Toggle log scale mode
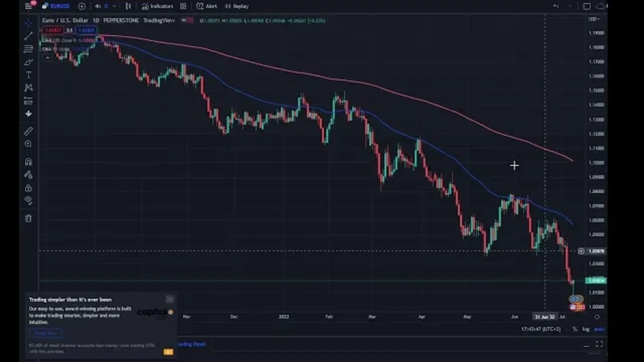This screenshot has height=362, width=644. (x=586, y=329)
